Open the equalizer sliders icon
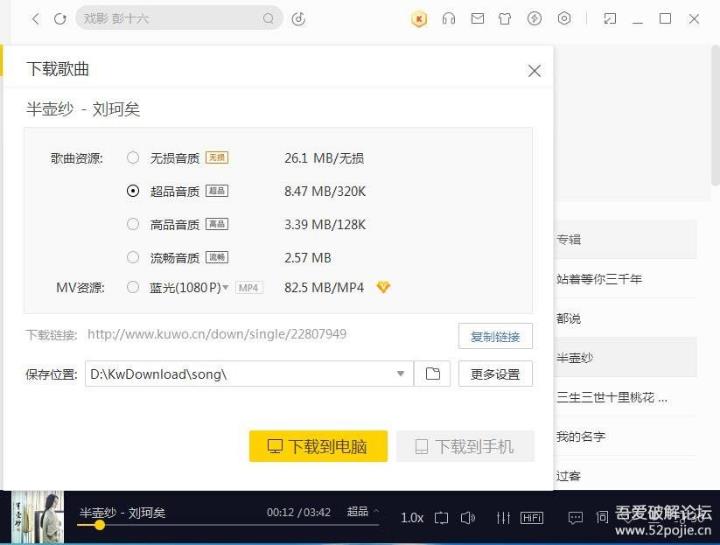Viewport: 720px width, 545px height. coord(503,518)
